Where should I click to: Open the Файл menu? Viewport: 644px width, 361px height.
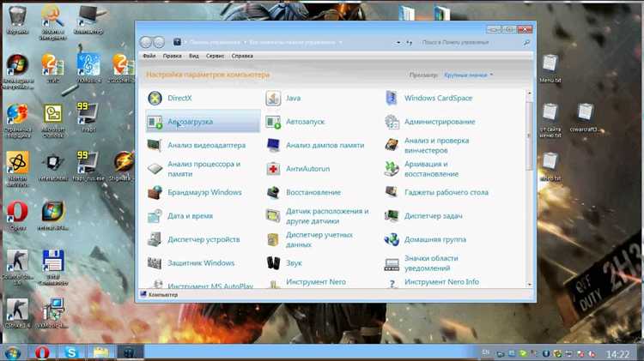151,56
